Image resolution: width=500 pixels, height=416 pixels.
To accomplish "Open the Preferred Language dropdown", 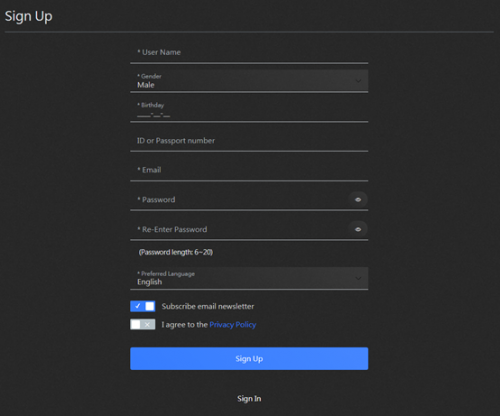I will point(249,278).
